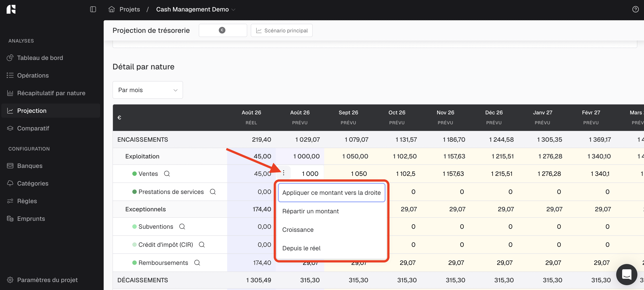
Task: Click the magnifier next to Crédit d'impôt (CIR)
Action: pyautogui.click(x=202, y=245)
